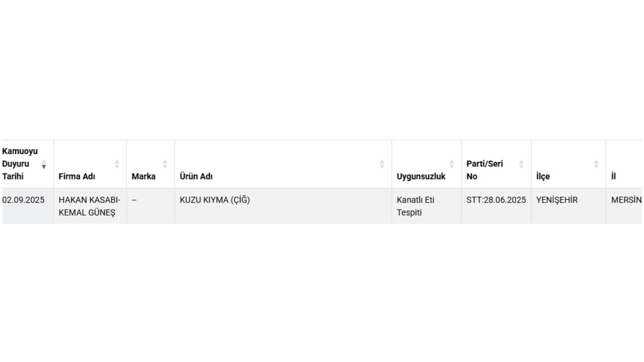This screenshot has height=362, width=644.
Task: Click the Parti/Seri No sort arrows
Action: coord(521,164)
